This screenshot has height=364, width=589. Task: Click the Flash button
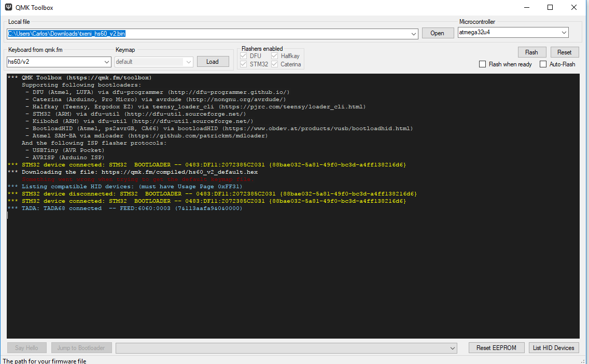click(531, 52)
